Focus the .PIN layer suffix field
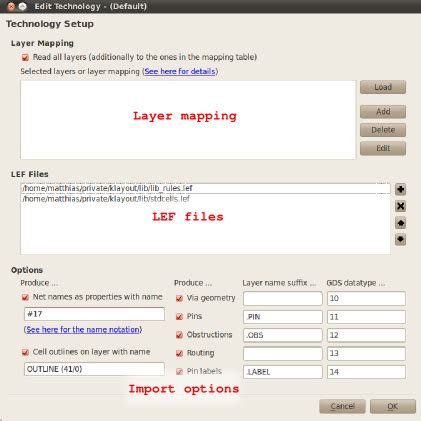 [x=283, y=317]
